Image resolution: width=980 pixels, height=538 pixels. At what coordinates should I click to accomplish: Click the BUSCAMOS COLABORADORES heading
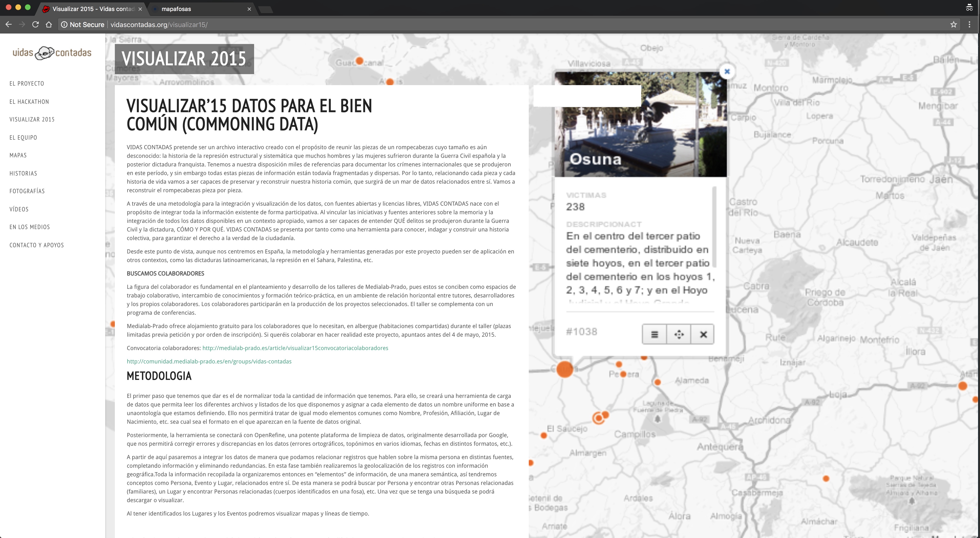coord(166,273)
